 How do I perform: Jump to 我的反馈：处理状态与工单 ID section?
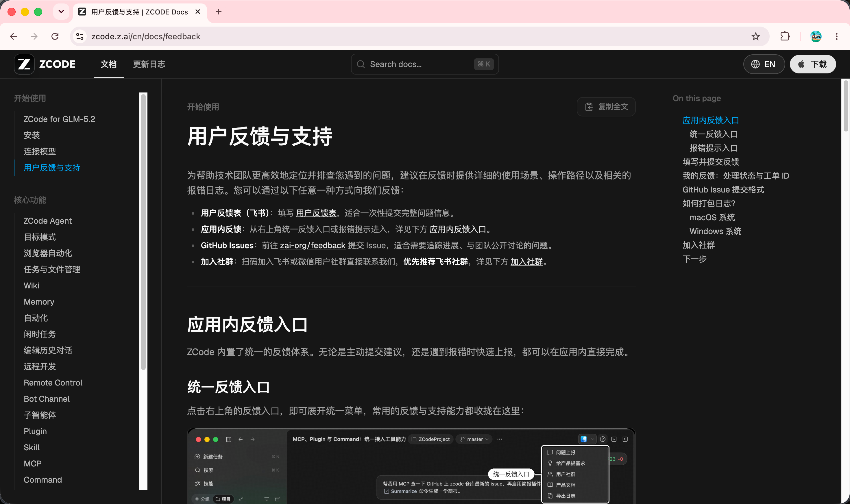coord(736,176)
